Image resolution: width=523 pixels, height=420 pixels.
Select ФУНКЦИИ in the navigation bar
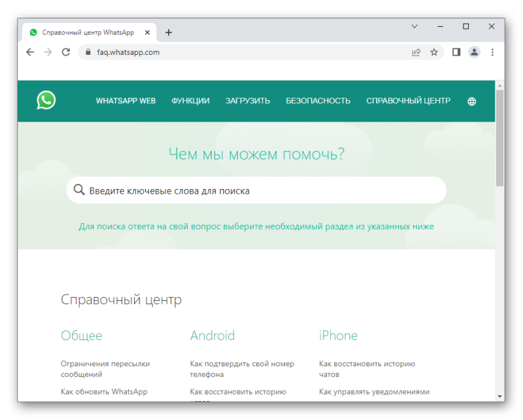pyautogui.click(x=190, y=101)
